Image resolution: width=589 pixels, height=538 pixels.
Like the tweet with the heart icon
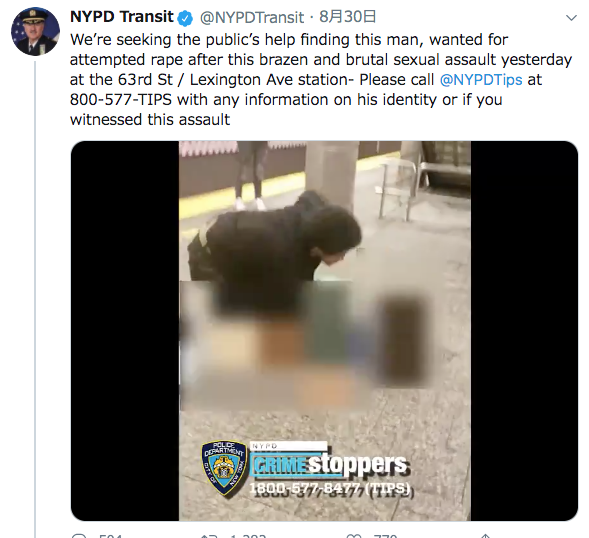click(353, 536)
